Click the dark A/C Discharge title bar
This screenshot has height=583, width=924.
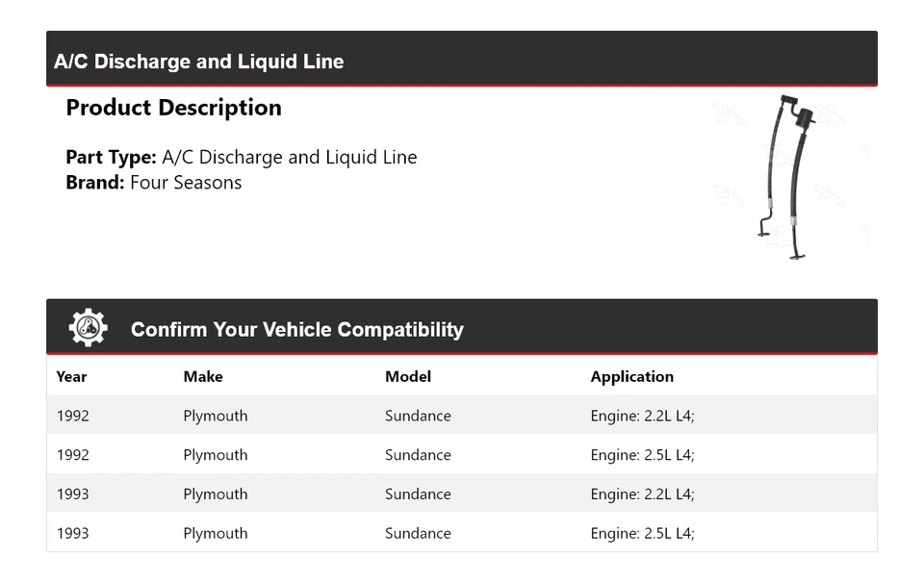click(462, 61)
